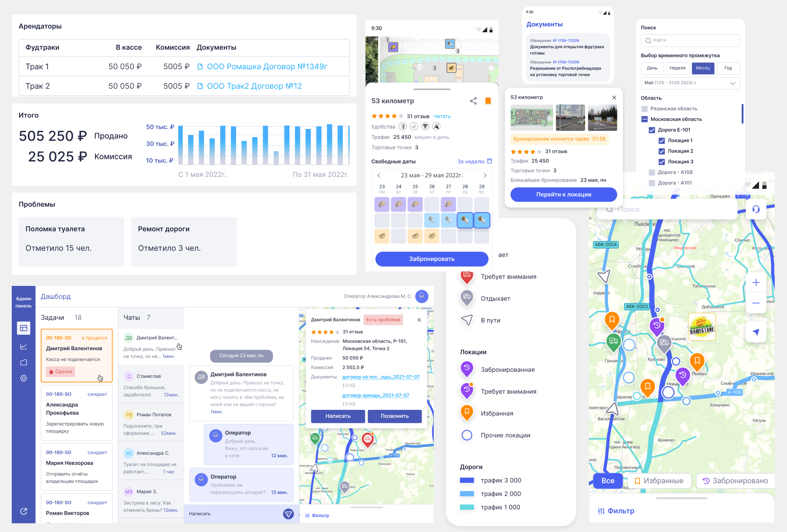Screen dimensions: 787x532
Task: Advance the calendar with the right chevron
Action: pyautogui.click(x=485, y=175)
